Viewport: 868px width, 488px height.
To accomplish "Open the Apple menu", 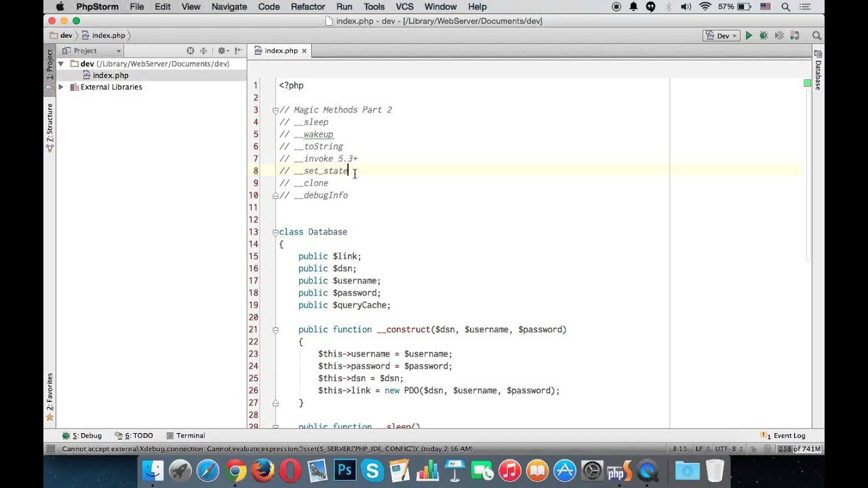I will tap(60, 7).
